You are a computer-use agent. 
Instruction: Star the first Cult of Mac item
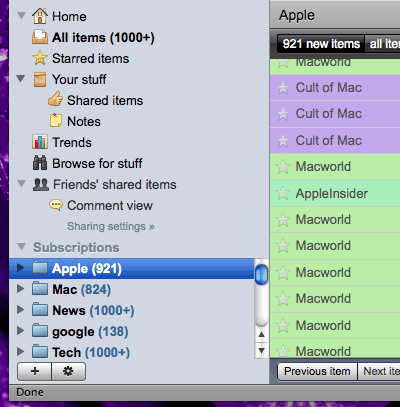click(x=283, y=88)
